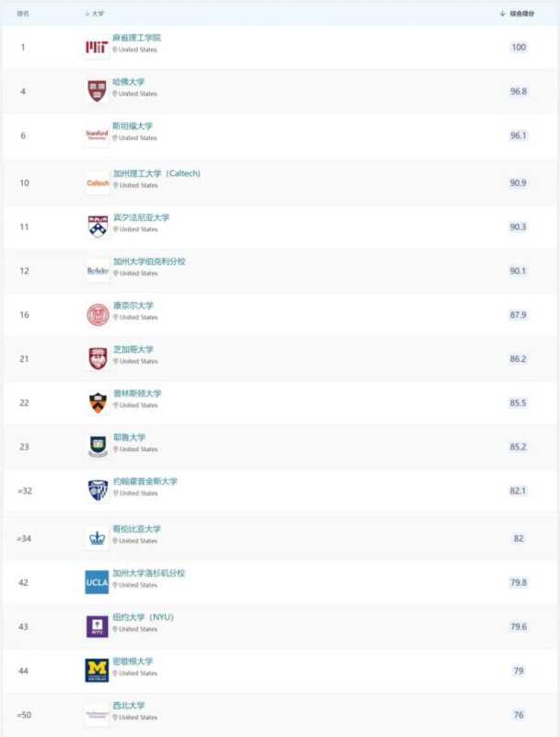
Task: Click the Caltech orange logo
Action: tap(97, 182)
